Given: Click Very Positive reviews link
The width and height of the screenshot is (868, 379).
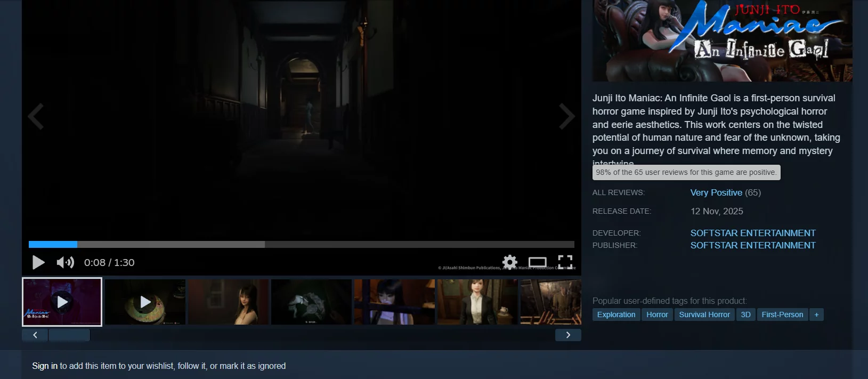Looking at the screenshot, I should pyautogui.click(x=716, y=192).
